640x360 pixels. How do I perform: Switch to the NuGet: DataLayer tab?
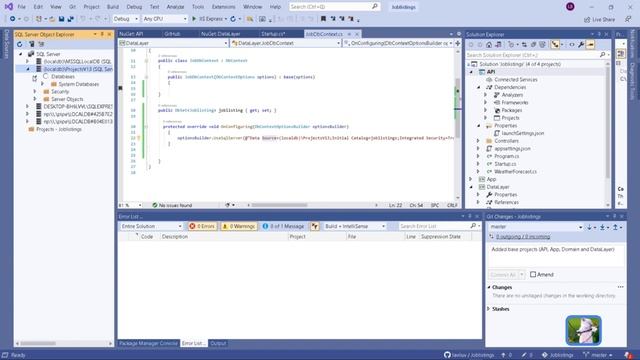pos(221,34)
